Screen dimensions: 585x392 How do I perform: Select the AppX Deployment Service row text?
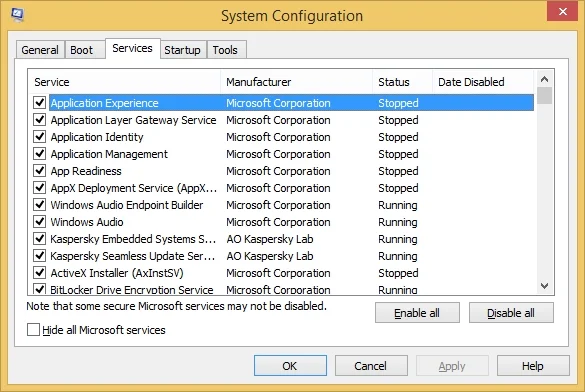pos(134,188)
